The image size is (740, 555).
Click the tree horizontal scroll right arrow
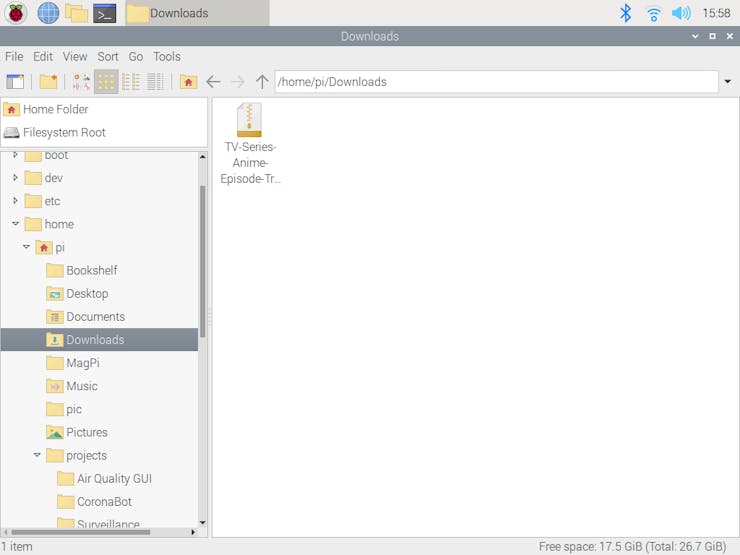193,532
